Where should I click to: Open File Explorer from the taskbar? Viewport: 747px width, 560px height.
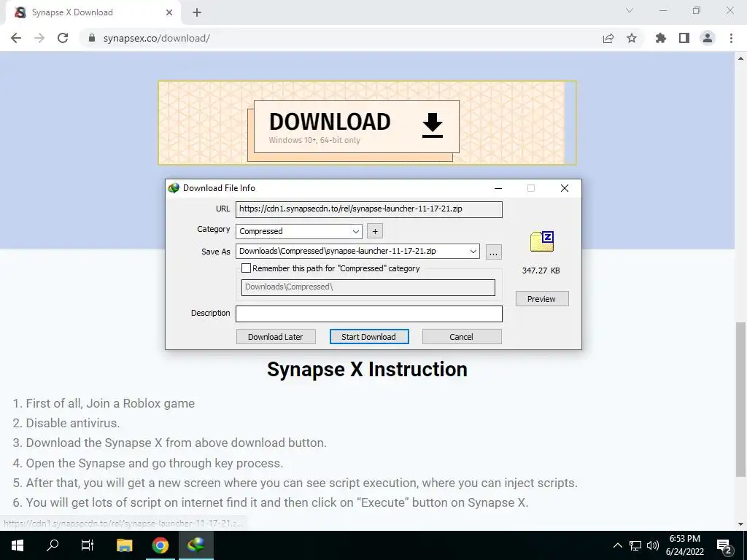pos(124,545)
